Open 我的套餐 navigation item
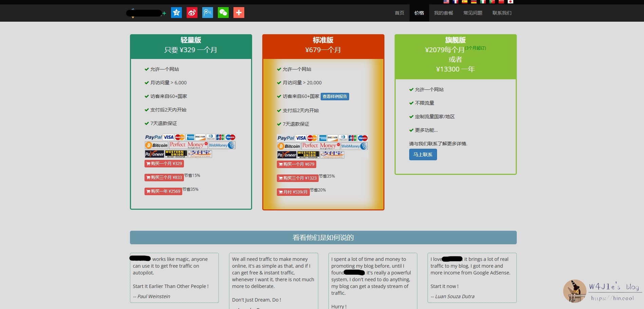Screen dimensions: 644x309 pos(443,13)
